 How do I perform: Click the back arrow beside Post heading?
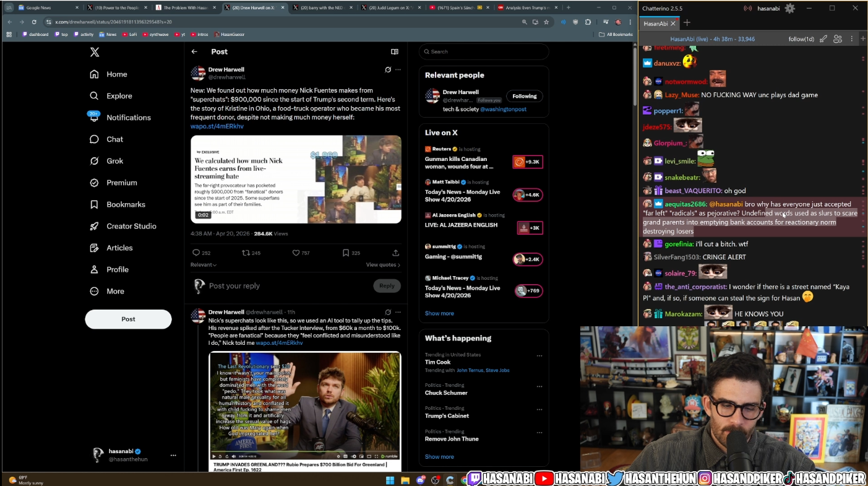click(194, 52)
